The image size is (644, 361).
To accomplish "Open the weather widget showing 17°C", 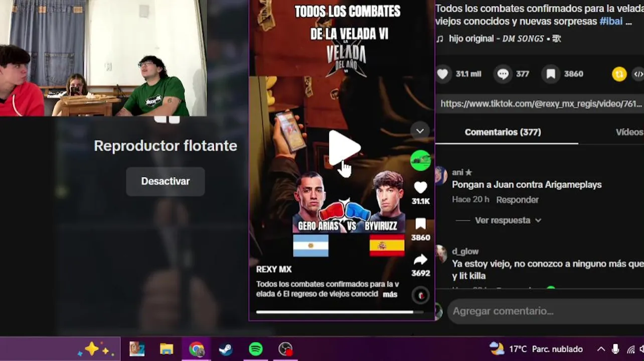I will click(x=536, y=349).
